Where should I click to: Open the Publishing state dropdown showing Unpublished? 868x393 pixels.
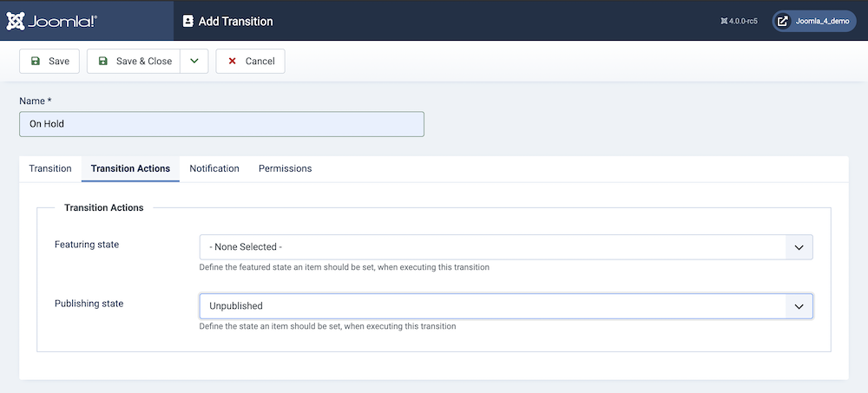coord(506,306)
